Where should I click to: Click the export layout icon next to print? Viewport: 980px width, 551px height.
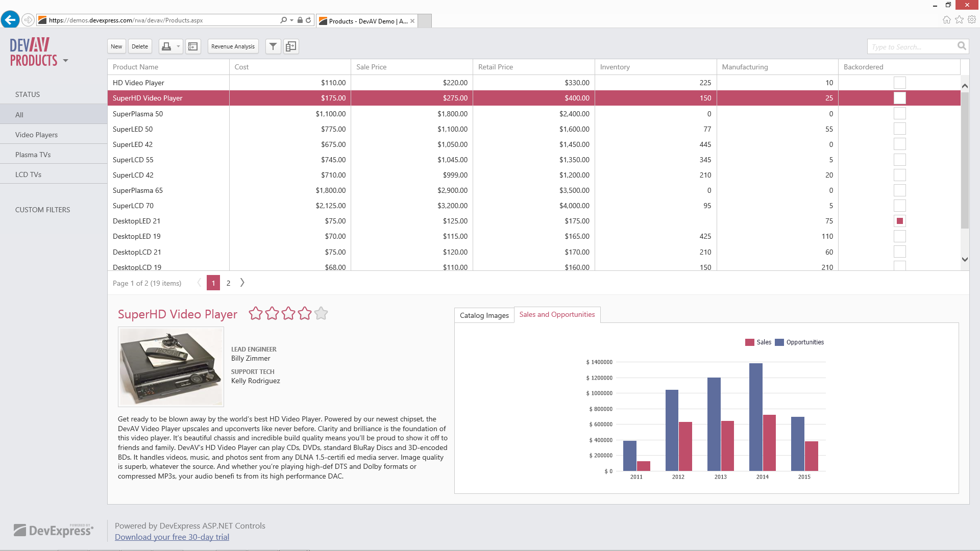[193, 46]
